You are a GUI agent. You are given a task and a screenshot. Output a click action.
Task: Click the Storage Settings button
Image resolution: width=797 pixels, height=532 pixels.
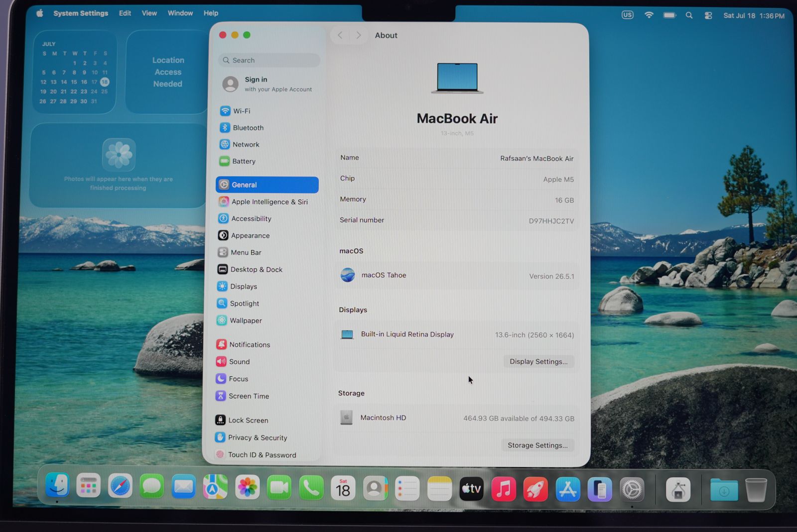(x=537, y=445)
